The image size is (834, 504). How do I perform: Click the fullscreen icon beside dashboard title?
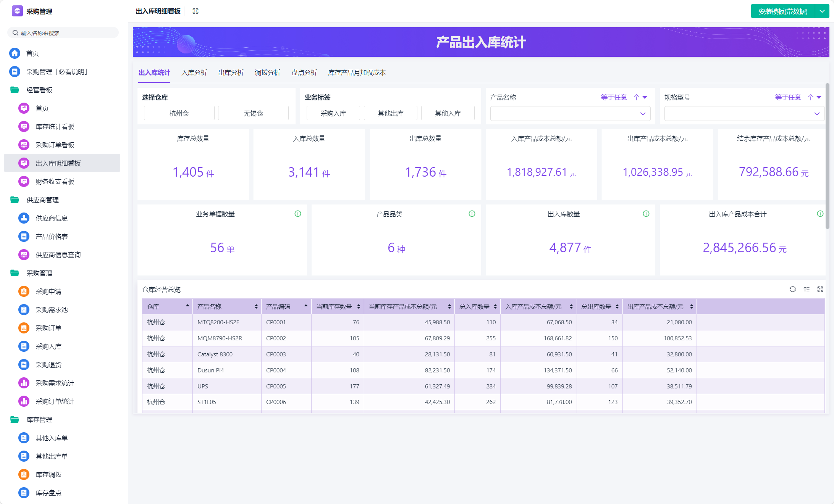pyautogui.click(x=196, y=11)
